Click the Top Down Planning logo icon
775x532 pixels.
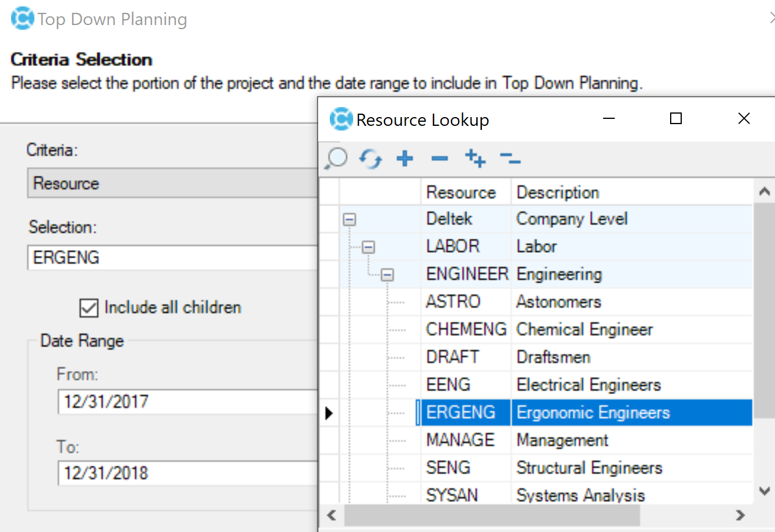23,19
